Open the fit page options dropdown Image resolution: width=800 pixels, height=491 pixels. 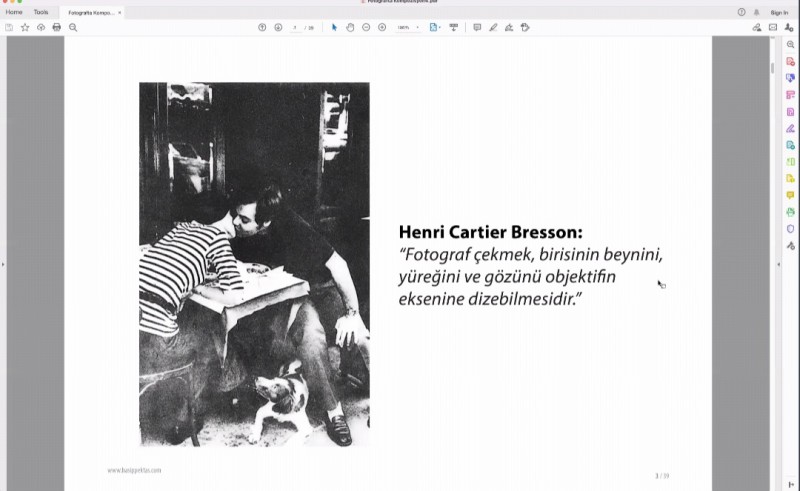pos(435,27)
